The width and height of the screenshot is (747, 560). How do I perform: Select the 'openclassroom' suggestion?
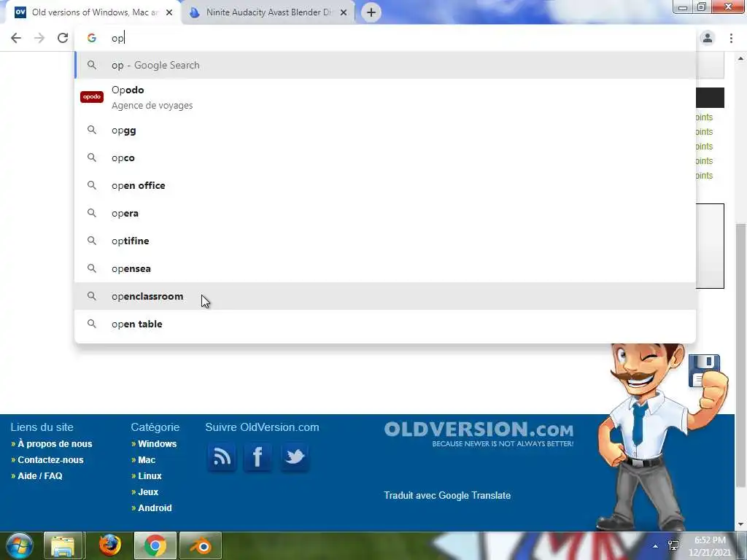(385, 296)
